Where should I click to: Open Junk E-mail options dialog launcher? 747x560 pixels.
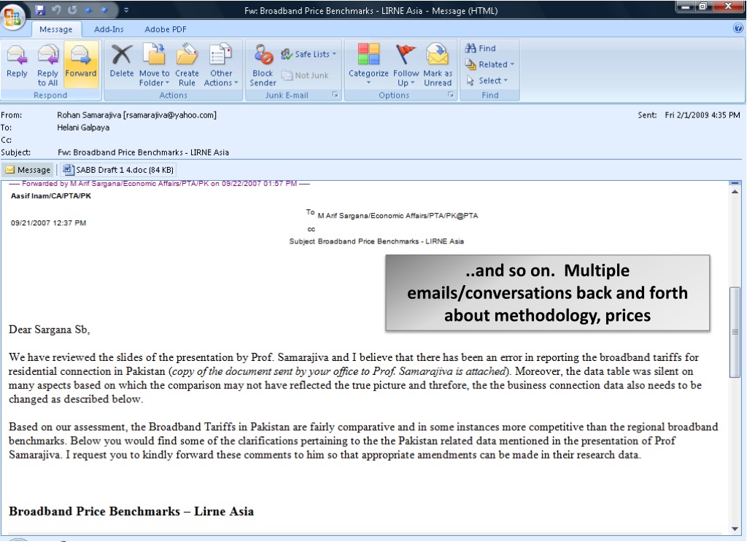pos(336,95)
